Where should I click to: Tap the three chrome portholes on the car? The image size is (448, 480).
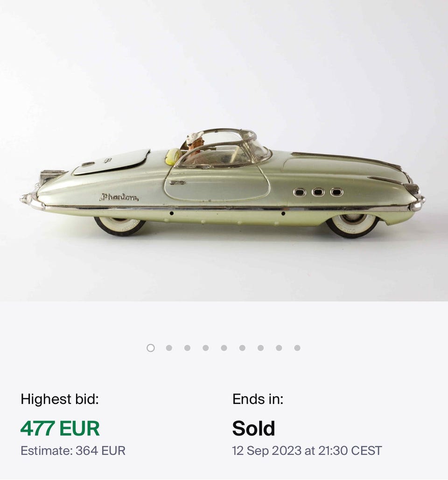point(318,192)
